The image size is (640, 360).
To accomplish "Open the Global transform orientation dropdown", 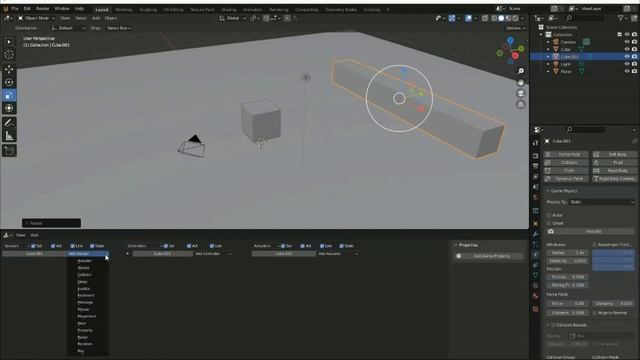I will coord(232,18).
